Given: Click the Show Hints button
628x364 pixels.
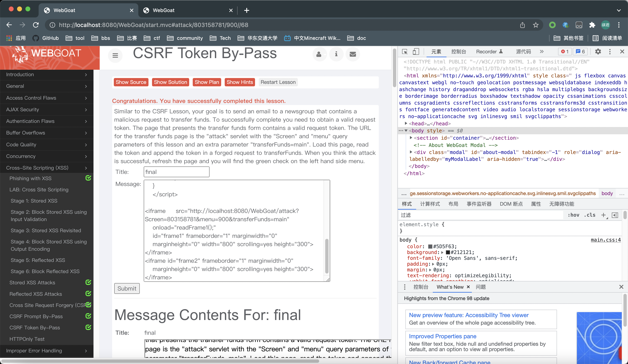Looking at the screenshot, I should tap(240, 82).
